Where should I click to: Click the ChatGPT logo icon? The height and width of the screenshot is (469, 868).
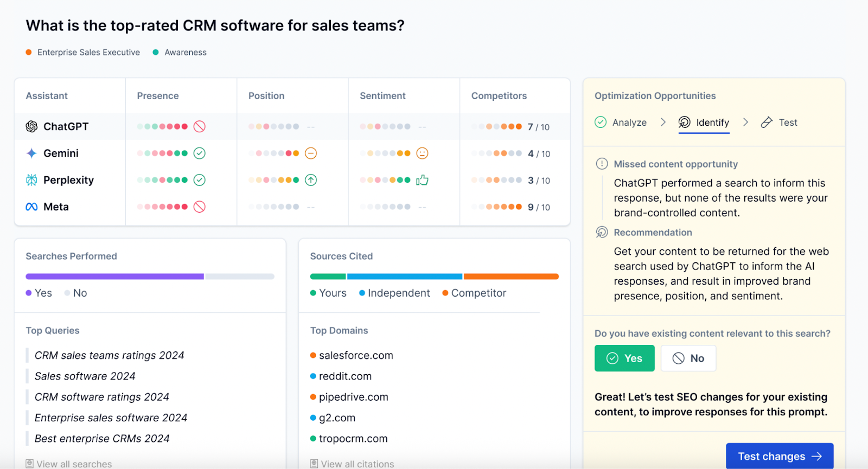point(31,126)
